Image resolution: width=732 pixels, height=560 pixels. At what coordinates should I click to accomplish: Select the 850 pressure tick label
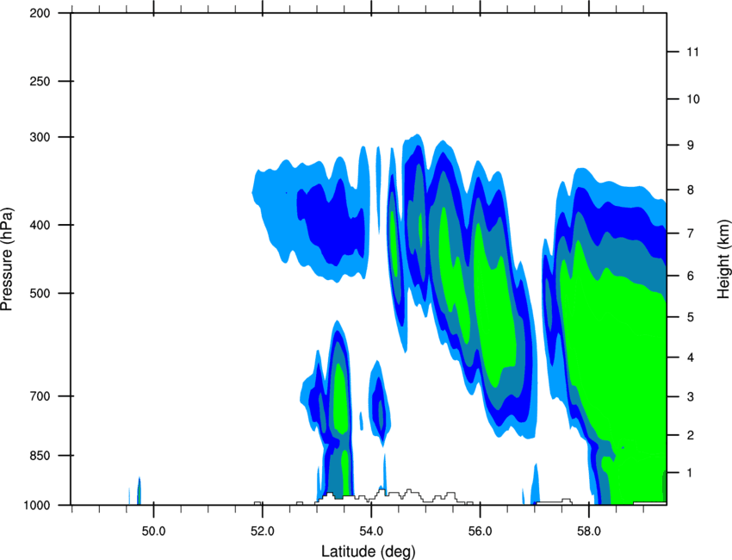coord(40,456)
